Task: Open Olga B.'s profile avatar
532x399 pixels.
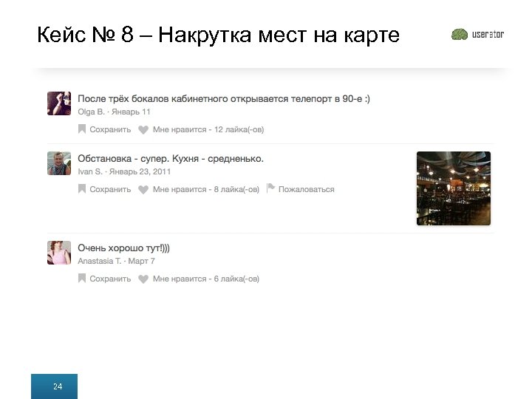Action: pos(59,103)
